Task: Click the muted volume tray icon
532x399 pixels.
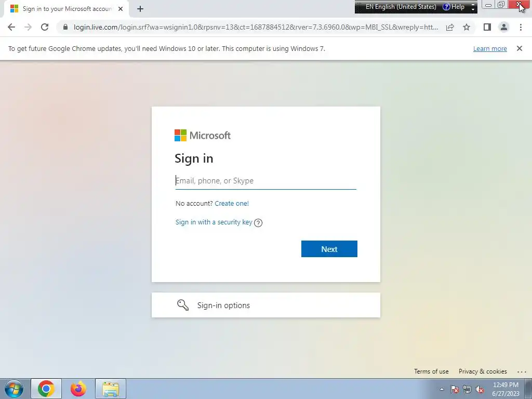Action: (x=480, y=389)
